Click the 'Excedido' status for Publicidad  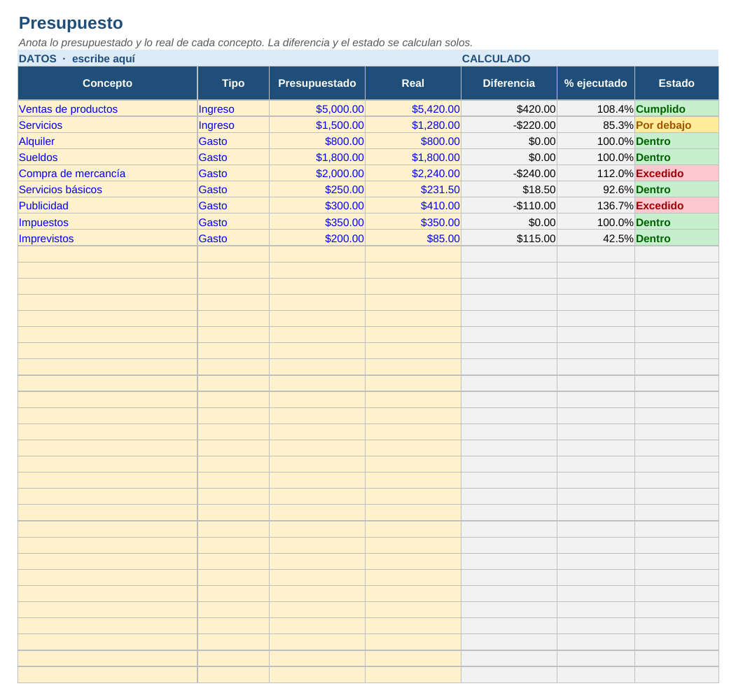coord(676,206)
